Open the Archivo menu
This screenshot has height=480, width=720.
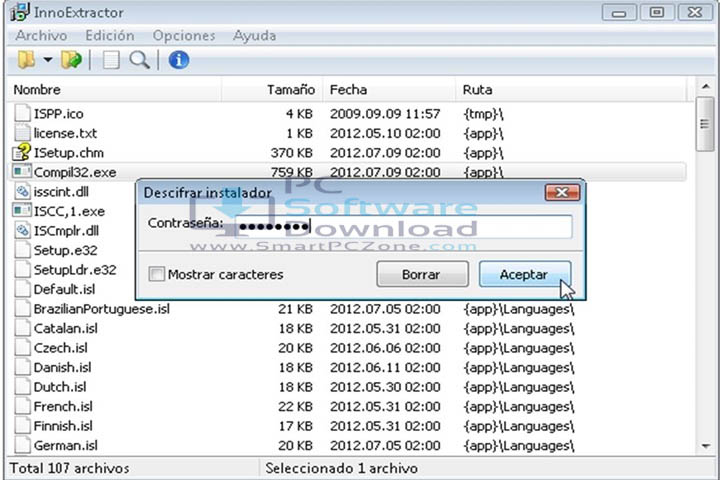(x=41, y=35)
